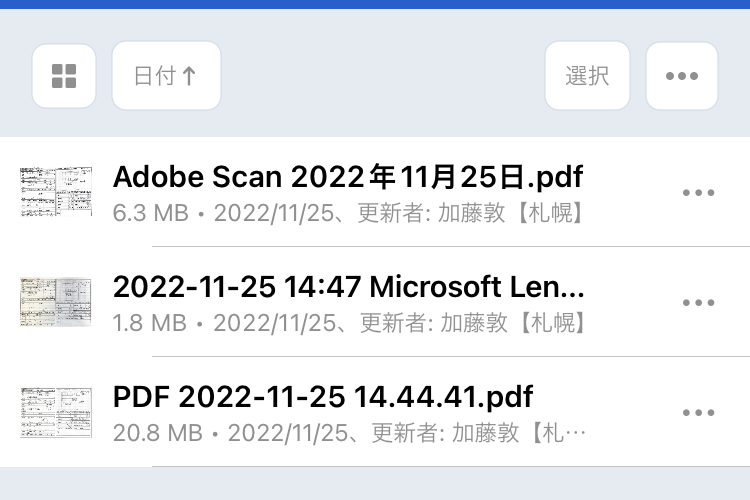
Task: Open options for Microsoft Lens file
Action: click(x=698, y=302)
